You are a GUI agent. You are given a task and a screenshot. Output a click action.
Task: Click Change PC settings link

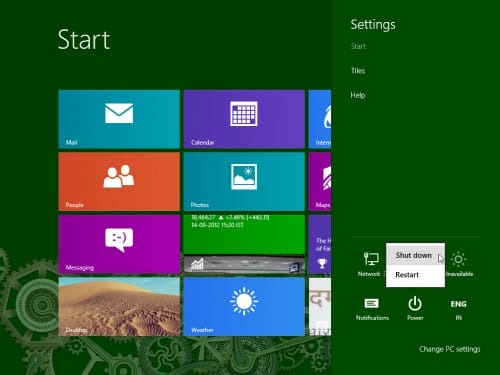(450, 349)
